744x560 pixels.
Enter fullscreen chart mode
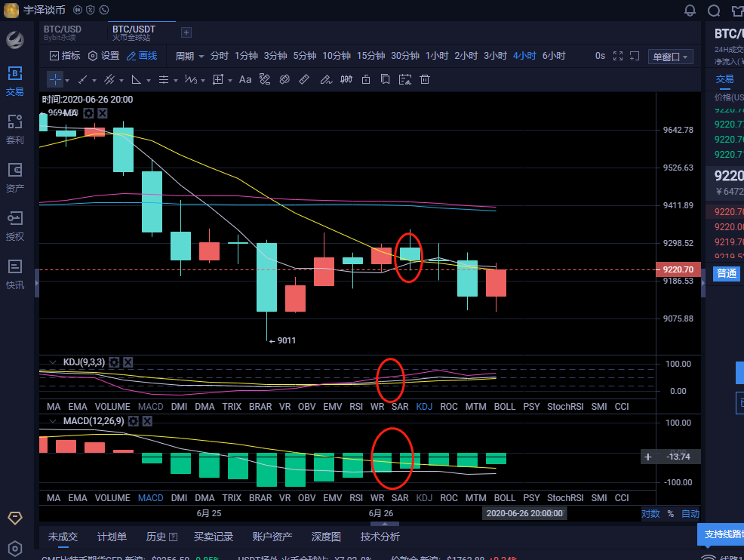(x=618, y=56)
